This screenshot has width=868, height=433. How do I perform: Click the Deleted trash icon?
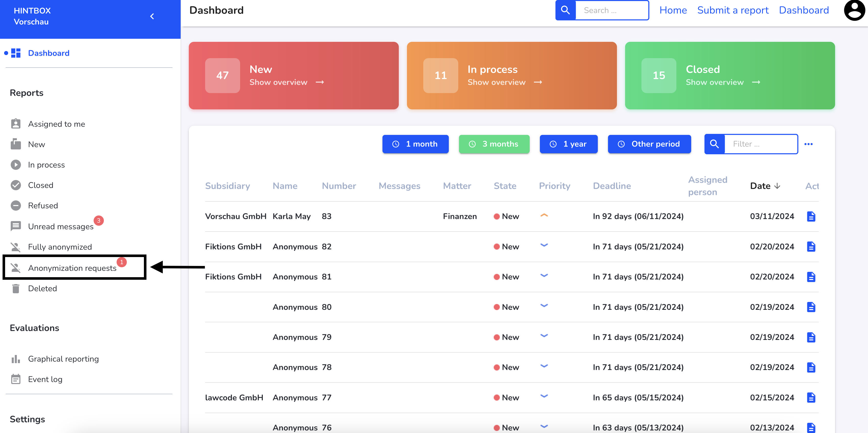pos(16,288)
